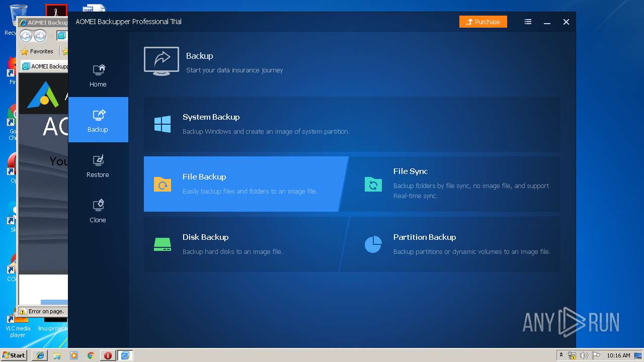This screenshot has height=362, width=644.
Task: Close the AOMEI Backupper window
Action: point(566,22)
